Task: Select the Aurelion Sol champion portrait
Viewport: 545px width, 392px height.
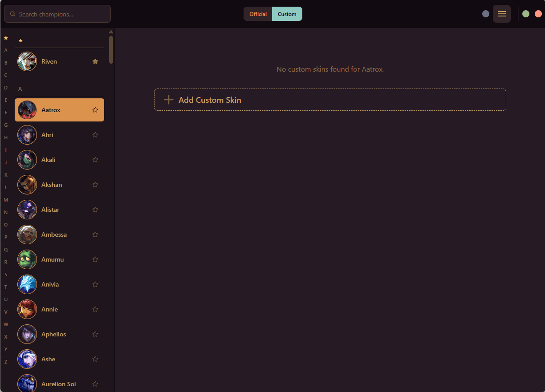Action: click(27, 383)
